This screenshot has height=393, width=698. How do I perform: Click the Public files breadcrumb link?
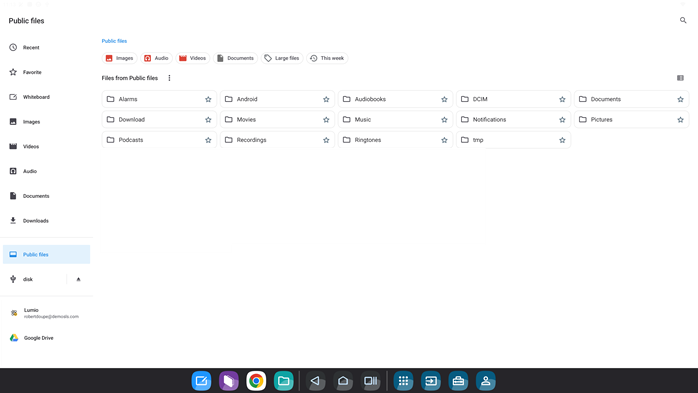point(114,41)
